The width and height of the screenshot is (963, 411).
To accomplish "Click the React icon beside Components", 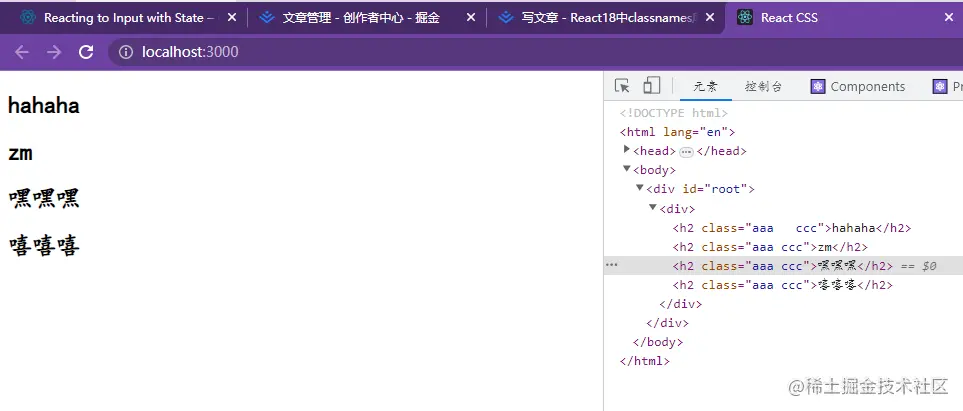I will pyautogui.click(x=817, y=87).
